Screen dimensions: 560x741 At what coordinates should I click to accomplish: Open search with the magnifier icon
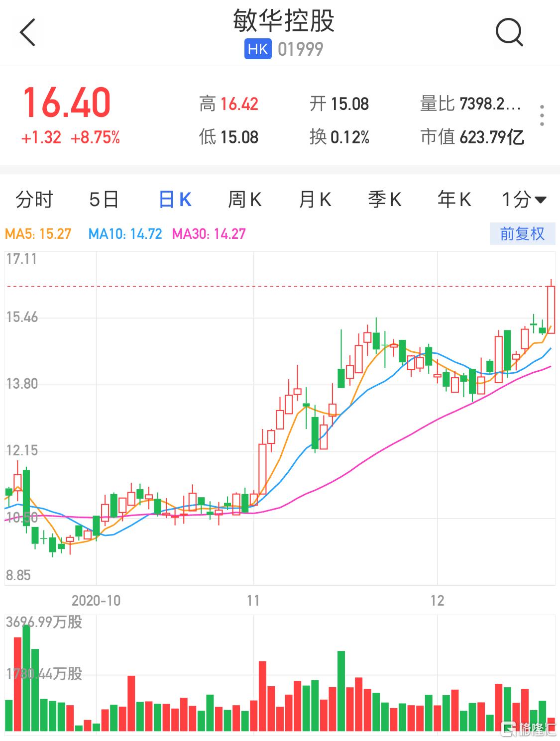point(509,32)
